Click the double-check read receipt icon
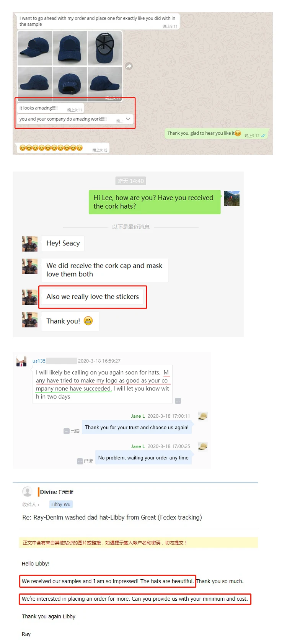Screen dimensions: 287x644 pyautogui.click(x=263, y=136)
